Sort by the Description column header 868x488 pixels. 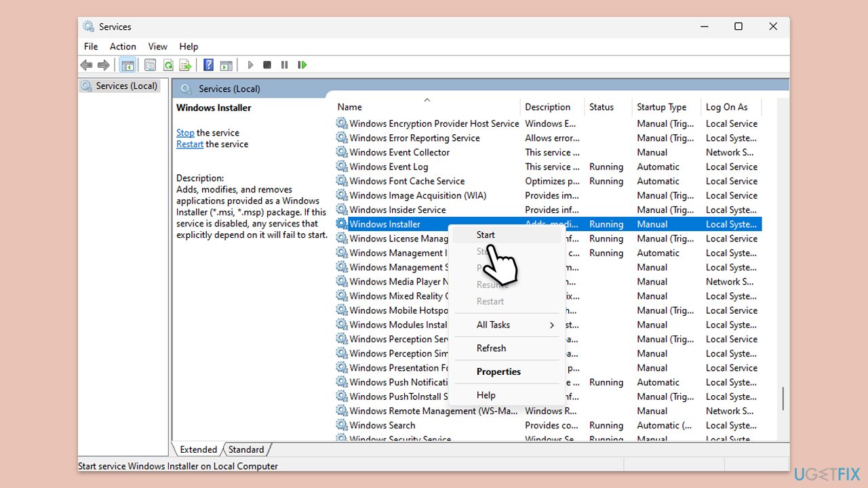click(552, 107)
